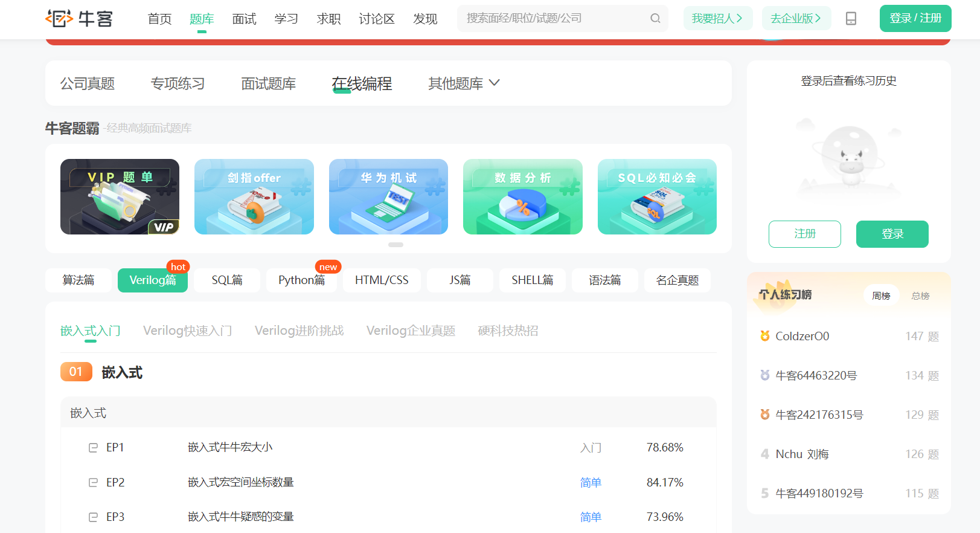Click the EP2 problem row icon

coord(93,482)
